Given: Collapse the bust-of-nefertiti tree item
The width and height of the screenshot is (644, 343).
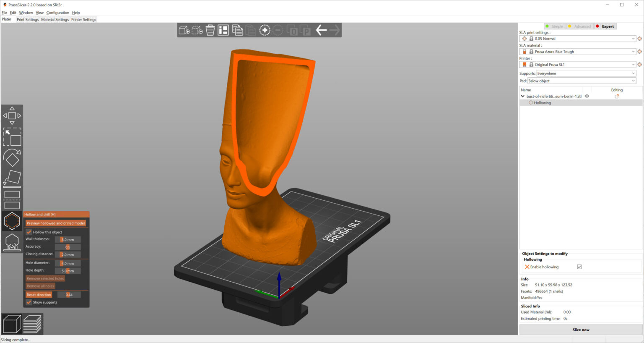Looking at the screenshot, I should [x=523, y=96].
